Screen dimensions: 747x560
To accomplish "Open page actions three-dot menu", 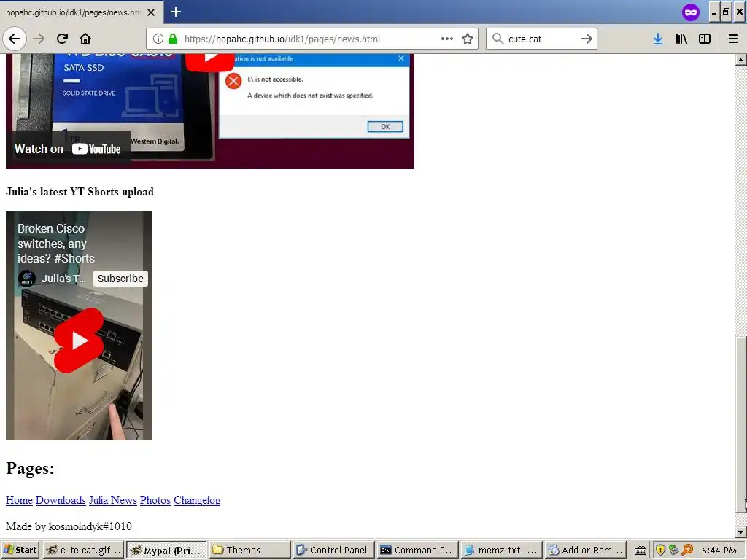I will coord(447,39).
